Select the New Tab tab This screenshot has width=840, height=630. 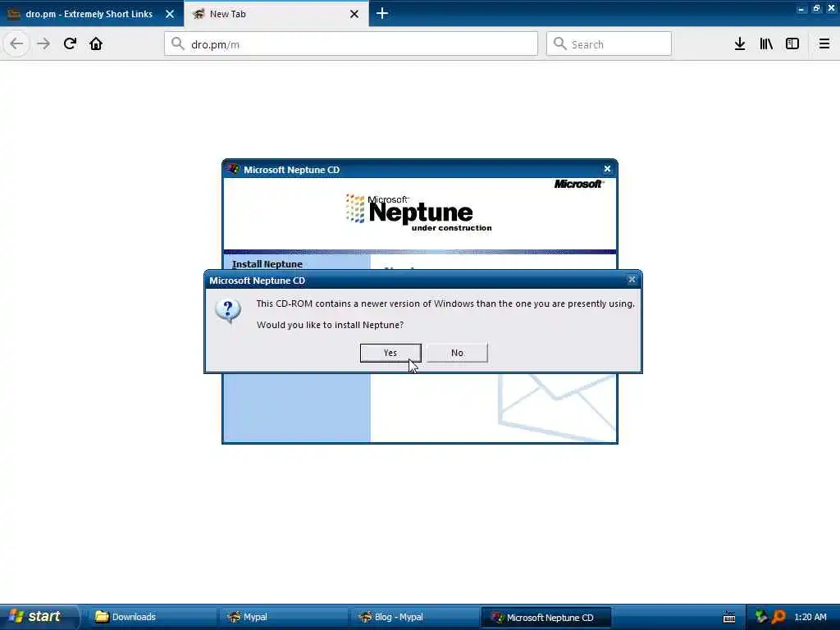[276, 14]
